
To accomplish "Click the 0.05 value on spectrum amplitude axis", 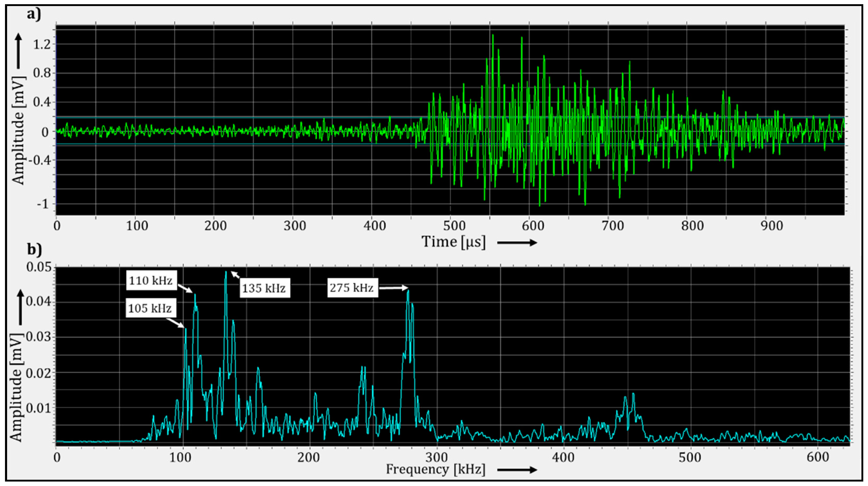I will pyautogui.click(x=39, y=267).
